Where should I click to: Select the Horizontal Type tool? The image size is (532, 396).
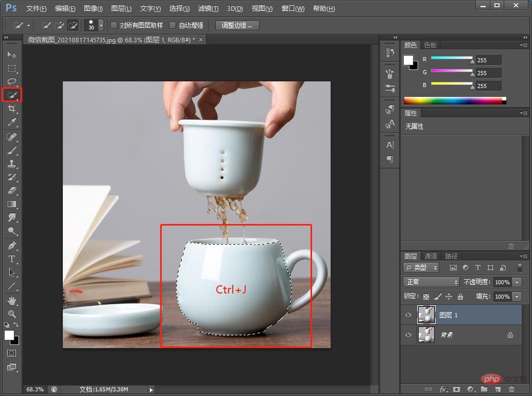pos(11,259)
